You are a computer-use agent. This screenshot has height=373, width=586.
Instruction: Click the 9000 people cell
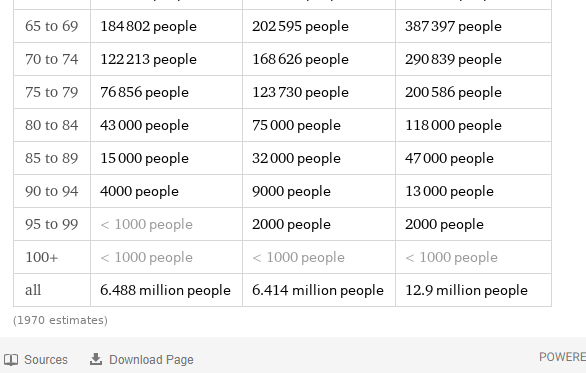[291, 191]
